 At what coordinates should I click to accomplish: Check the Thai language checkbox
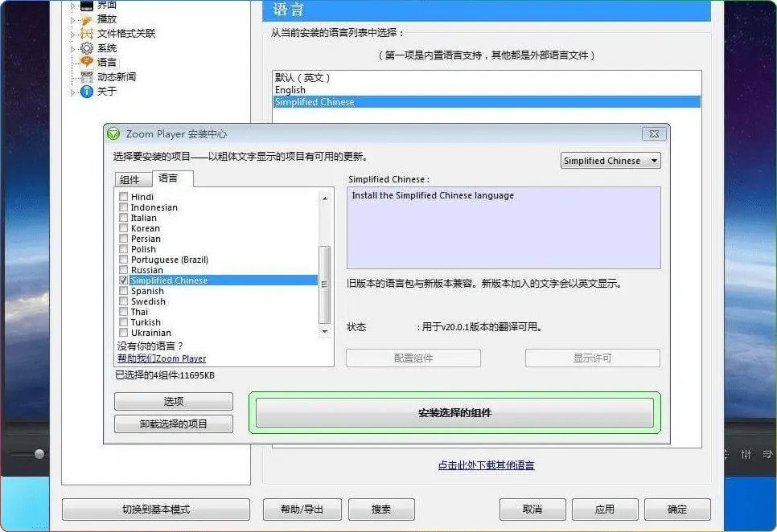click(123, 311)
